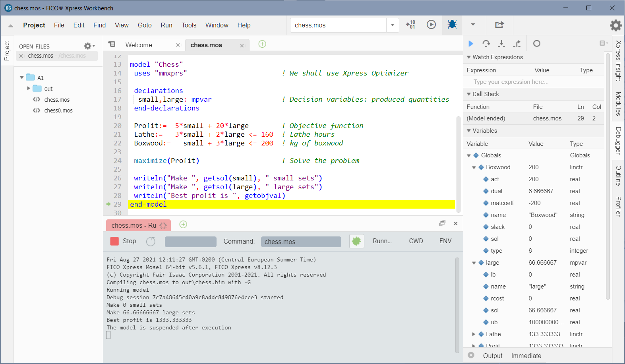
Task: Collapse the A1 project folder
Action: (22, 77)
